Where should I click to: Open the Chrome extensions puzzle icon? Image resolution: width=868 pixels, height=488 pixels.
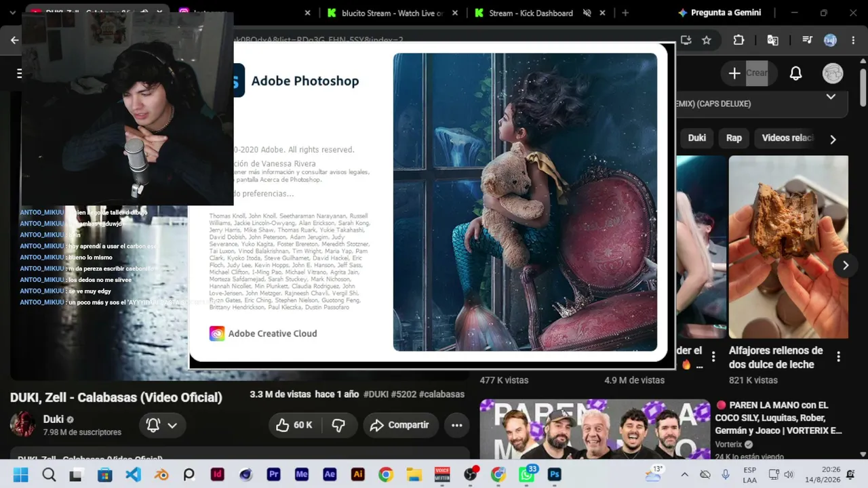pyautogui.click(x=739, y=40)
